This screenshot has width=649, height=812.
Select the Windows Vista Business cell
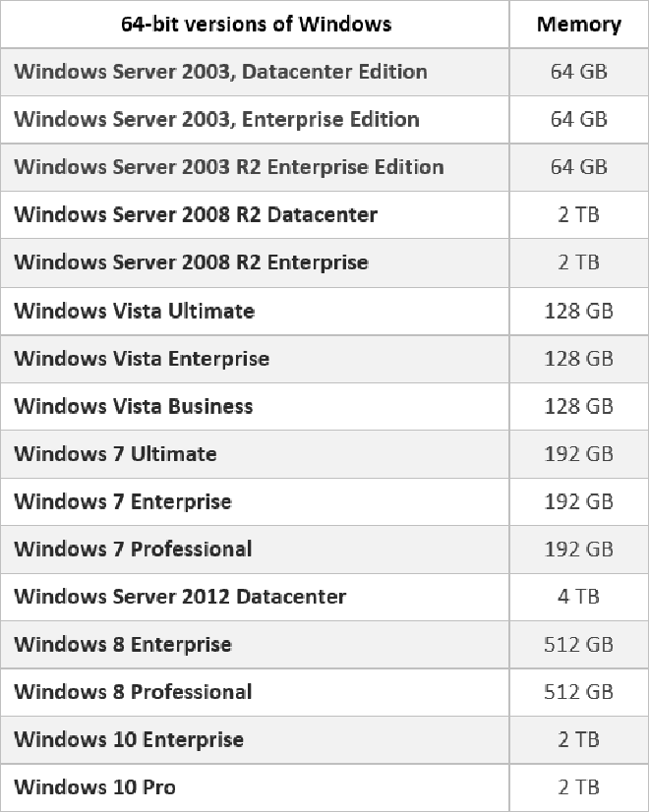[134, 406]
